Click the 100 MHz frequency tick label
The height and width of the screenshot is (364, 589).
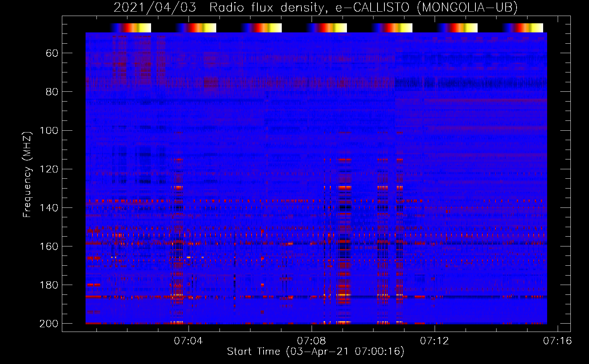[49, 130]
